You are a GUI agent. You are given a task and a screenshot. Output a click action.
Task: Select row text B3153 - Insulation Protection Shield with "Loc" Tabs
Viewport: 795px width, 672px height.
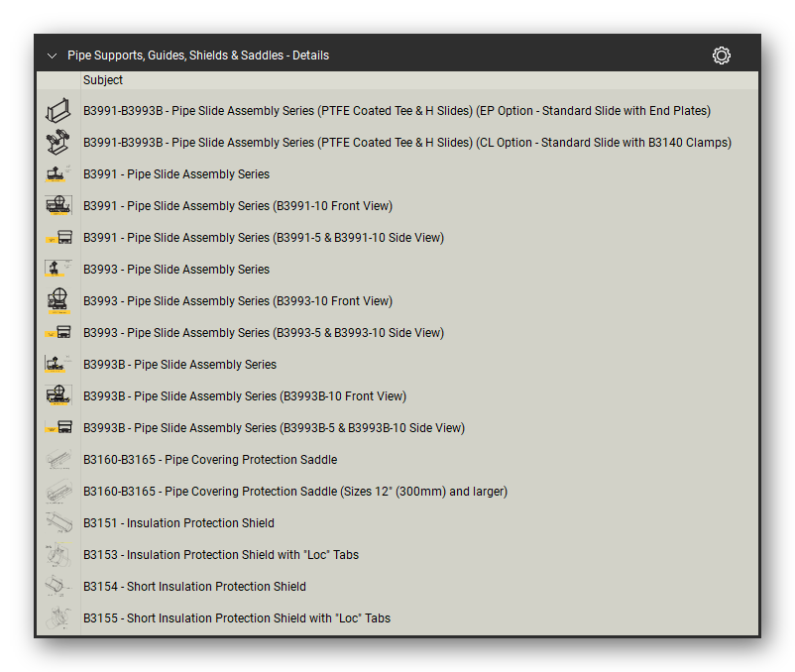[x=221, y=555]
